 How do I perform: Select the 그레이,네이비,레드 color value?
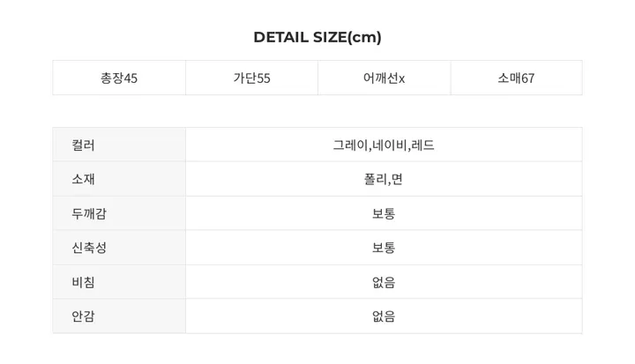384,145
